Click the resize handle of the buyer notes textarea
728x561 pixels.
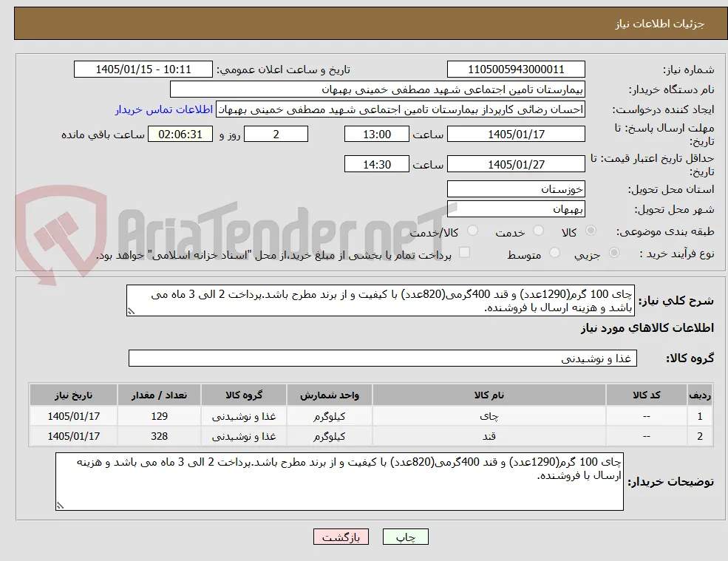(60, 506)
